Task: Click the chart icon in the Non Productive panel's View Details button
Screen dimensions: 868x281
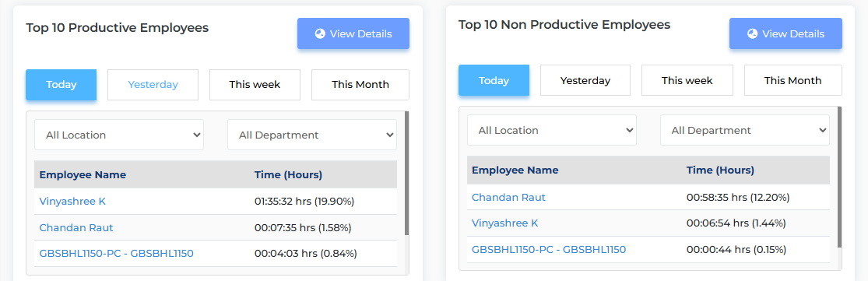Action: (x=752, y=33)
